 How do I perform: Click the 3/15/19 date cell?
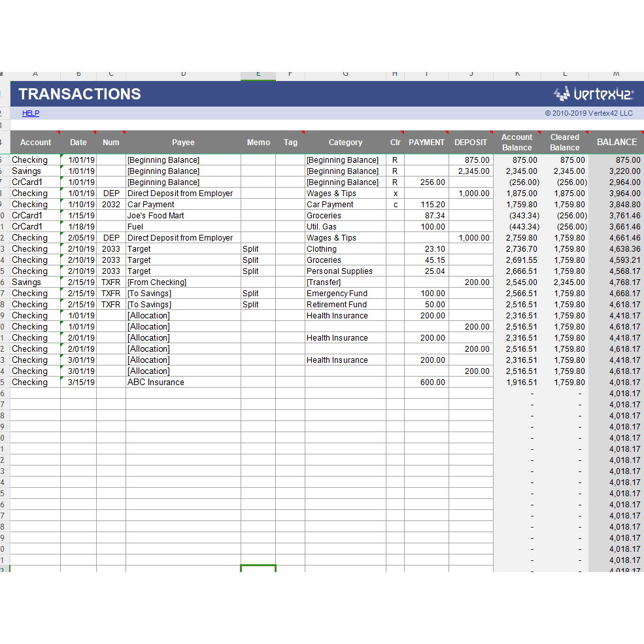[78, 382]
